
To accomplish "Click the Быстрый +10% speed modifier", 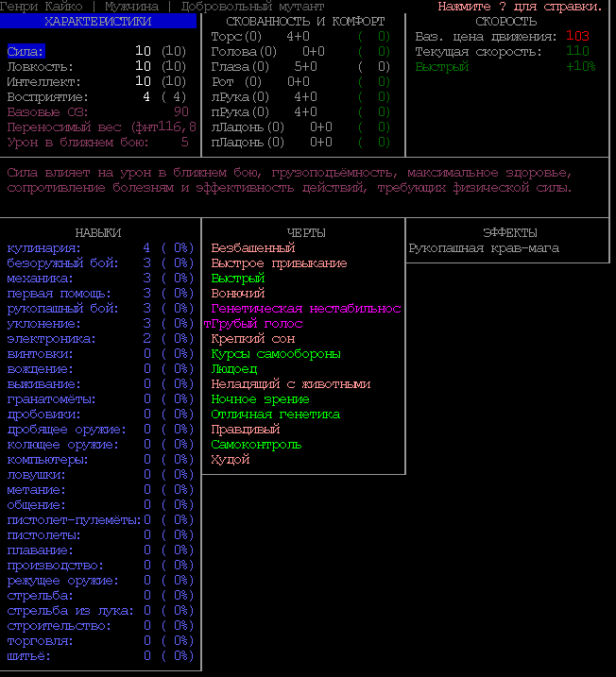I will coord(505,66).
